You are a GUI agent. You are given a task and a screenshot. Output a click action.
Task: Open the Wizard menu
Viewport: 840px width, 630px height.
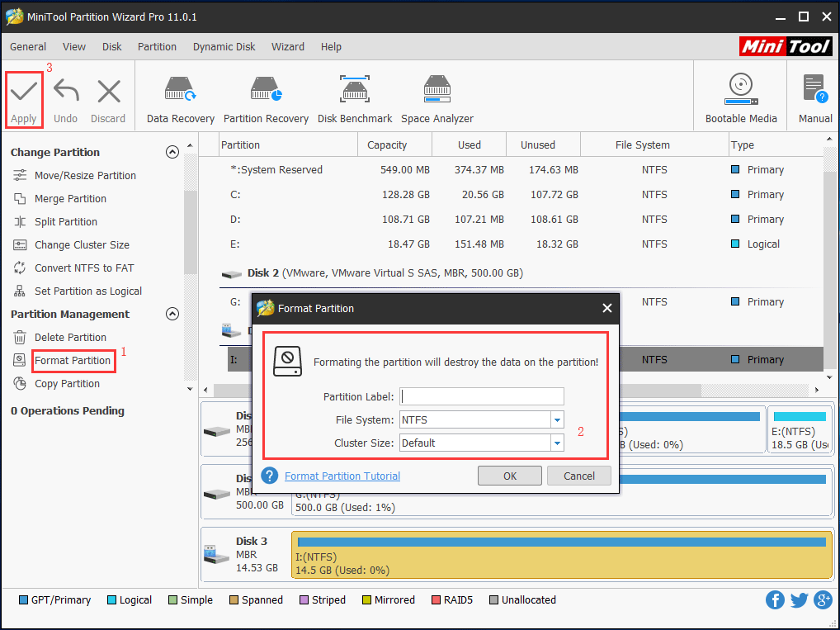click(x=288, y=46)
